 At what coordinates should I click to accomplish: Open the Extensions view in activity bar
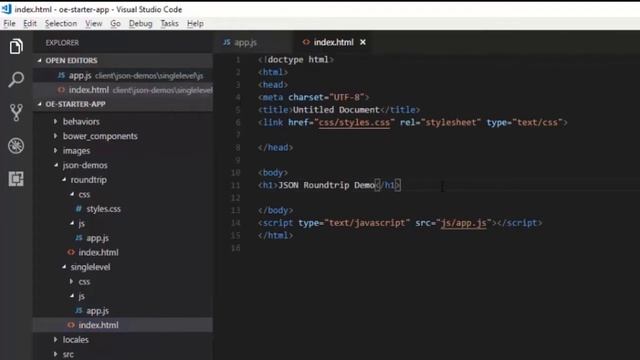pos(16,179)
